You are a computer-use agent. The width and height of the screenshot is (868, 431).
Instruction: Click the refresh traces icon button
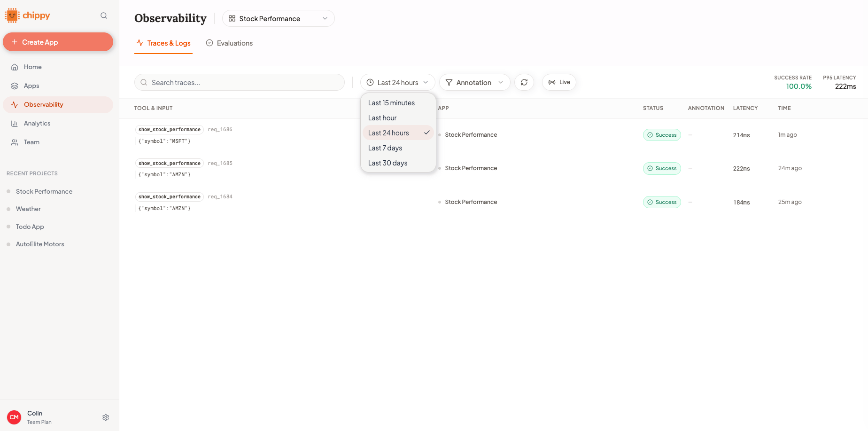[x=524, y=82]
